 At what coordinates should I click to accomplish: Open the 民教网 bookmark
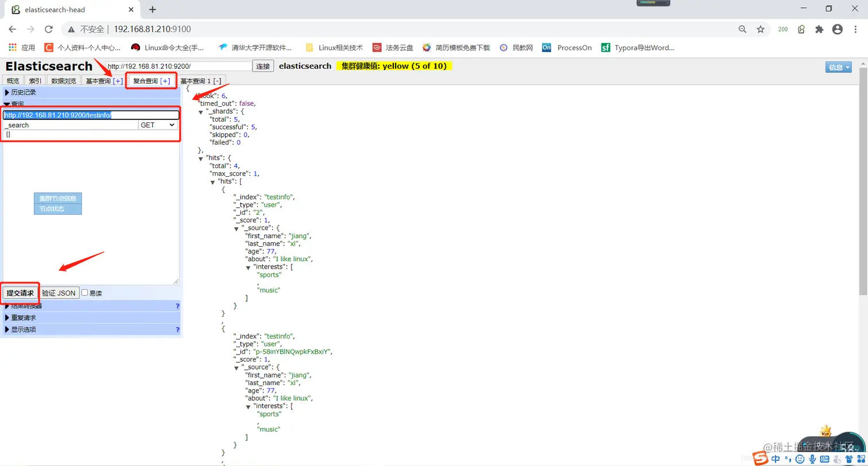click(516, 48)
